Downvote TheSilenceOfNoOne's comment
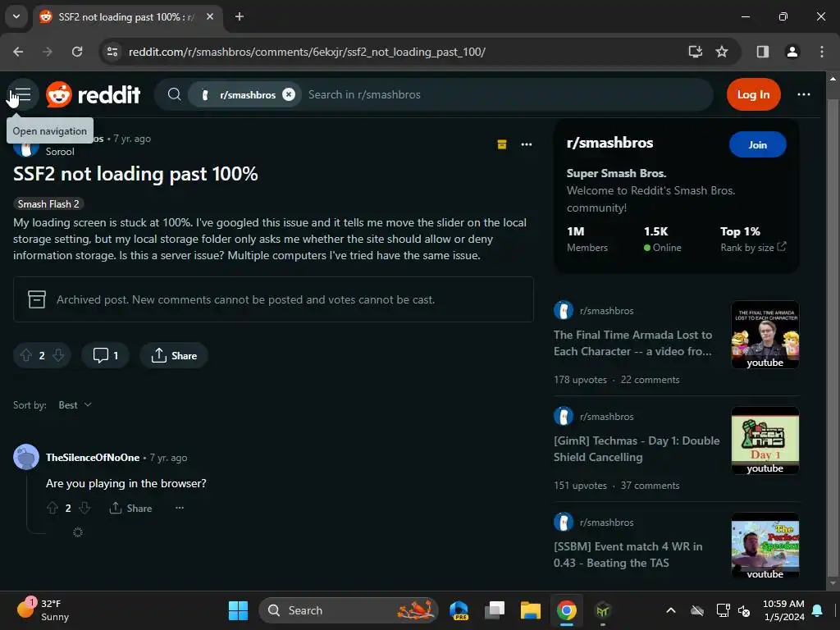The image size is (840, 630). coord(84,508)
